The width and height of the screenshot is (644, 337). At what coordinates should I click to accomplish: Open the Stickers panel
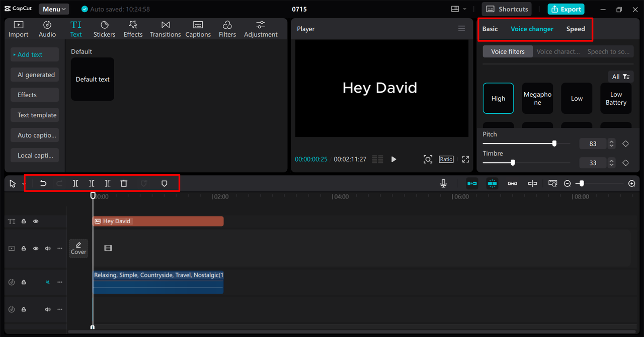[104, 29]
